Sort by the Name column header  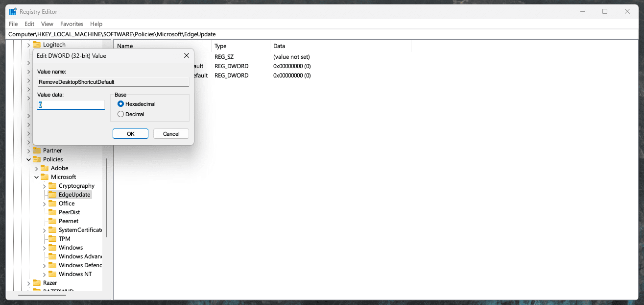point(163,46)
